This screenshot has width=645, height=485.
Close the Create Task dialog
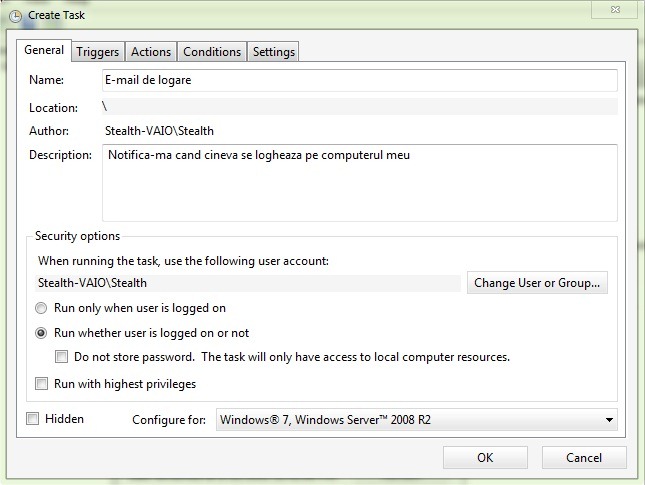(615, 9)
